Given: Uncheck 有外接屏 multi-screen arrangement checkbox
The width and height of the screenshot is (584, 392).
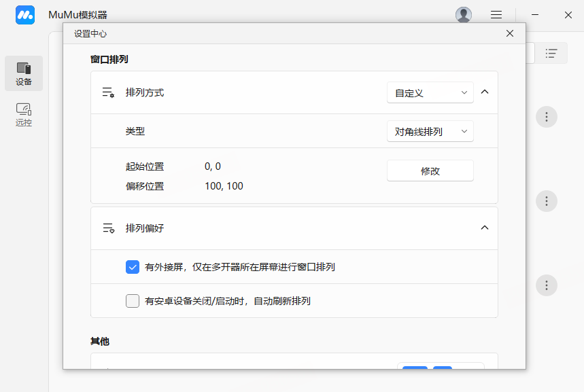Looking at the screenshot, I should [x=133, y=267].
